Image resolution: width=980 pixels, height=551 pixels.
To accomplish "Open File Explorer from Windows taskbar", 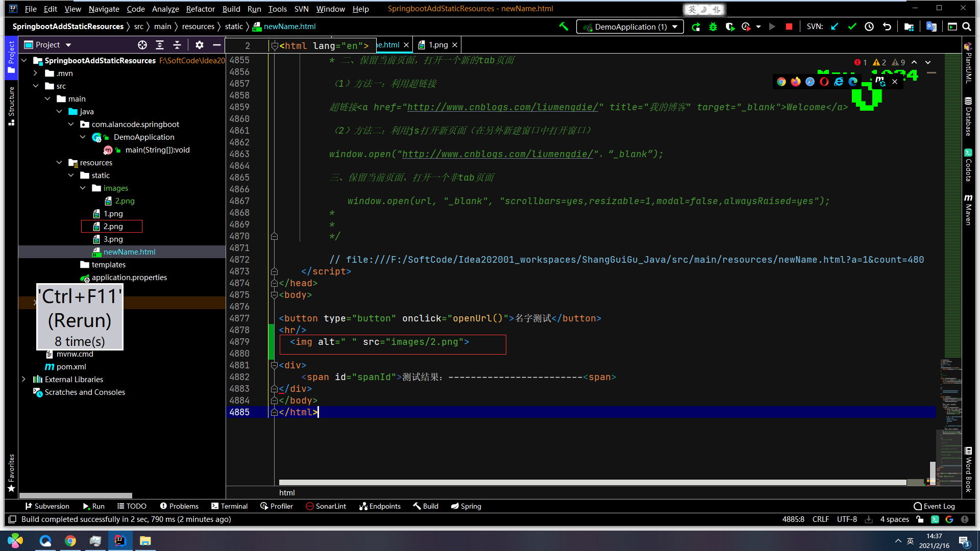I will [145, 541].
